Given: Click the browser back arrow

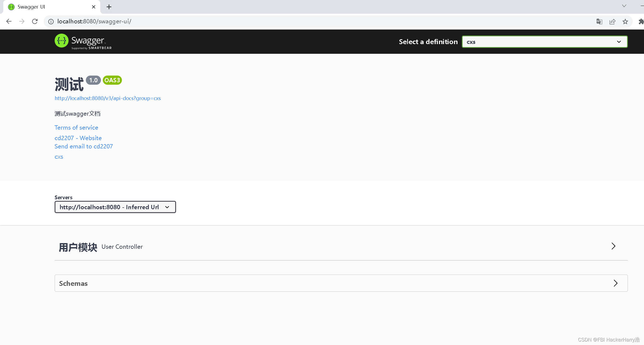Looking at the screenshot, I should [9, 22].
